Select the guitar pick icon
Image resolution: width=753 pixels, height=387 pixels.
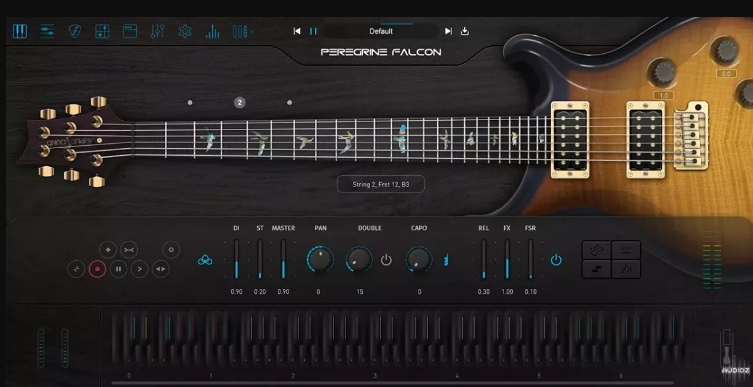(x=74, y=31)
